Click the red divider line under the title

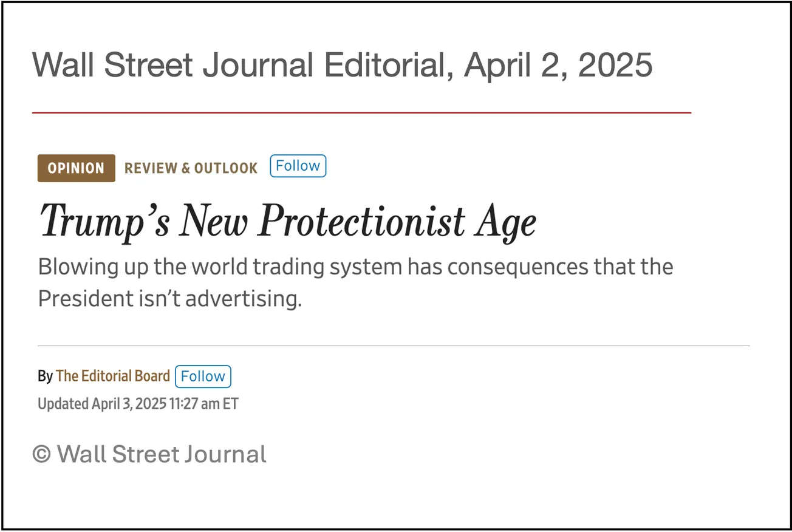pyautogui.click(x=361, y=112)
